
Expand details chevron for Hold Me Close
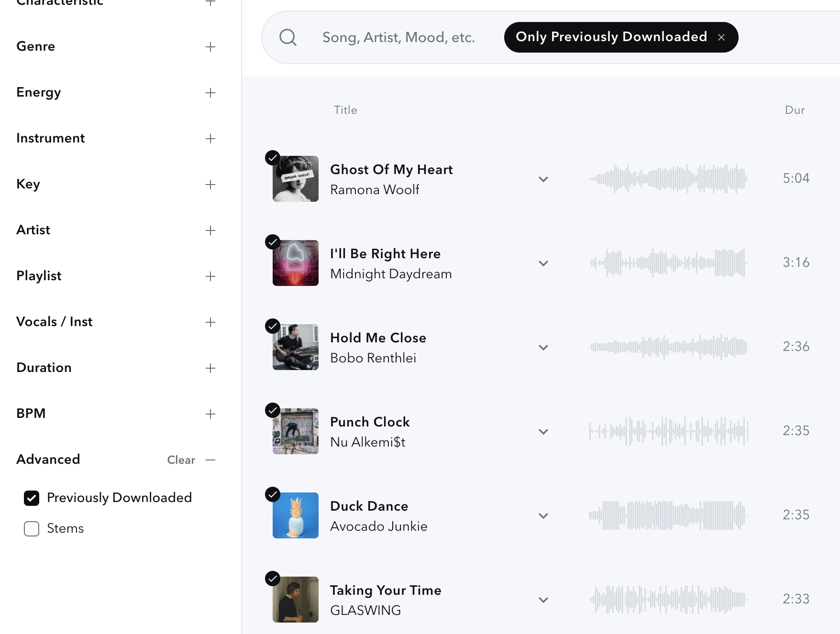coord(543,348)
